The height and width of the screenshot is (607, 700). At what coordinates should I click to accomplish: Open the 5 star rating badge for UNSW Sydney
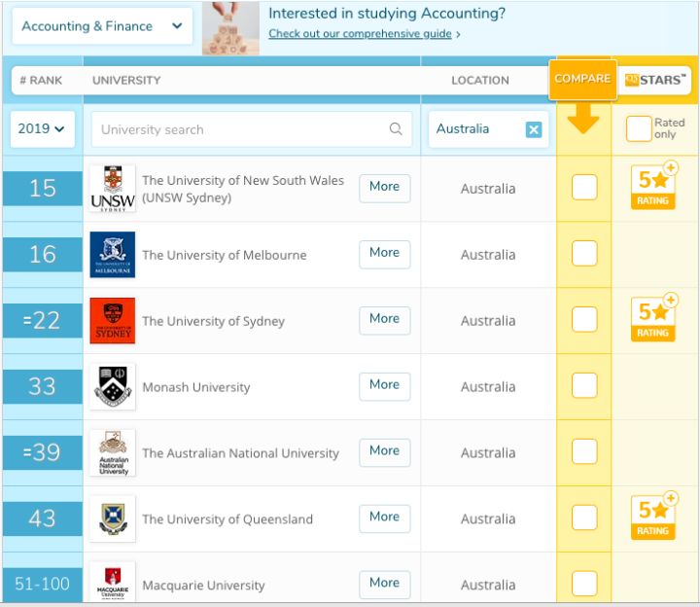(654, 186)
